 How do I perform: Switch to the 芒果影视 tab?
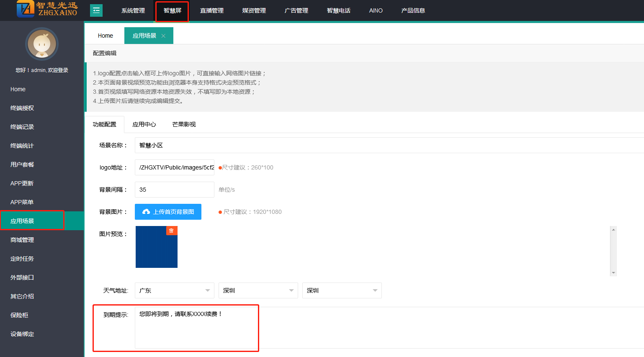tap(184, 124)
